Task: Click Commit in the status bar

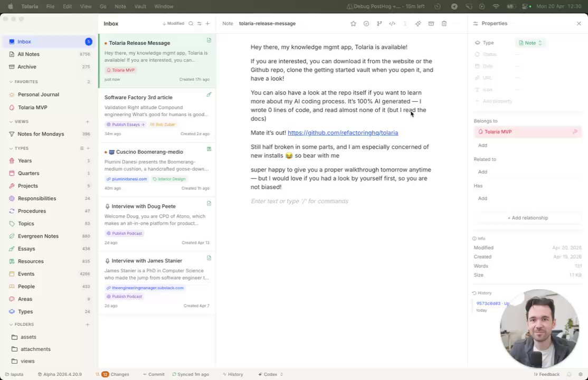Action: pos(154,374)
